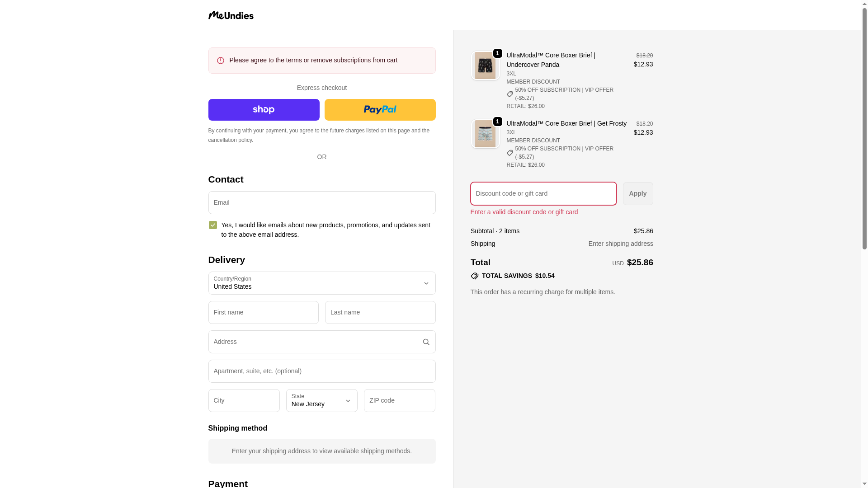Click discount tag icon under Get Frosty
868x488 pixels.
pos(510,153)
